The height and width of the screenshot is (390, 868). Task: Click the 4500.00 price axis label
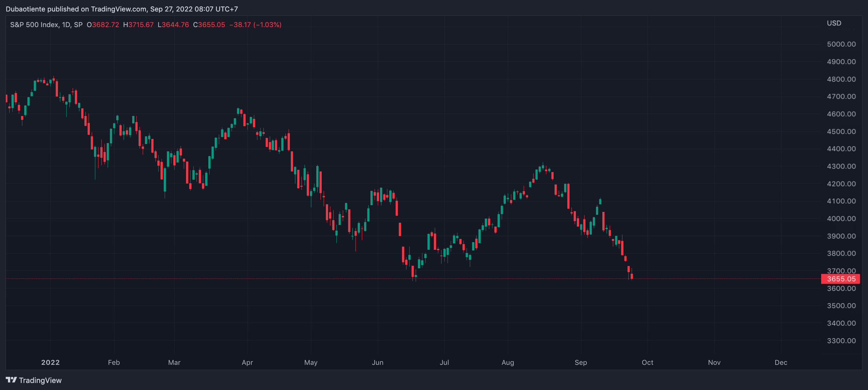point(841,132)
